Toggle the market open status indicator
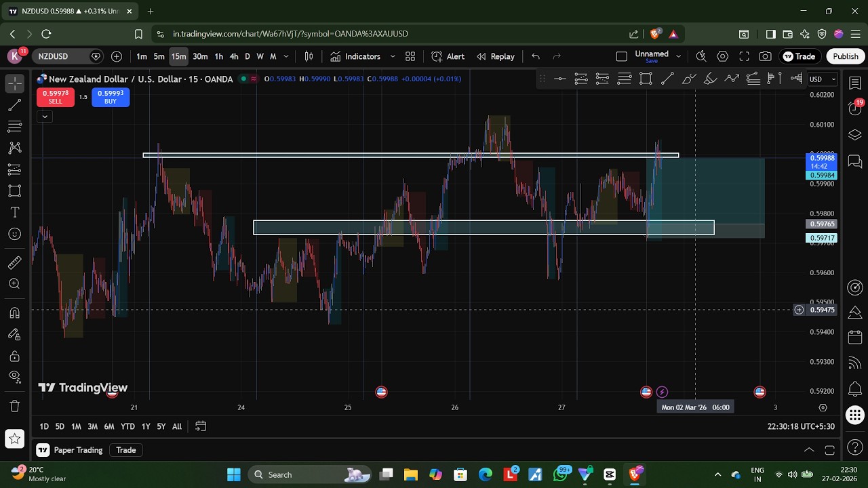This screenshot has height=488, width=868. coord(243,79)
